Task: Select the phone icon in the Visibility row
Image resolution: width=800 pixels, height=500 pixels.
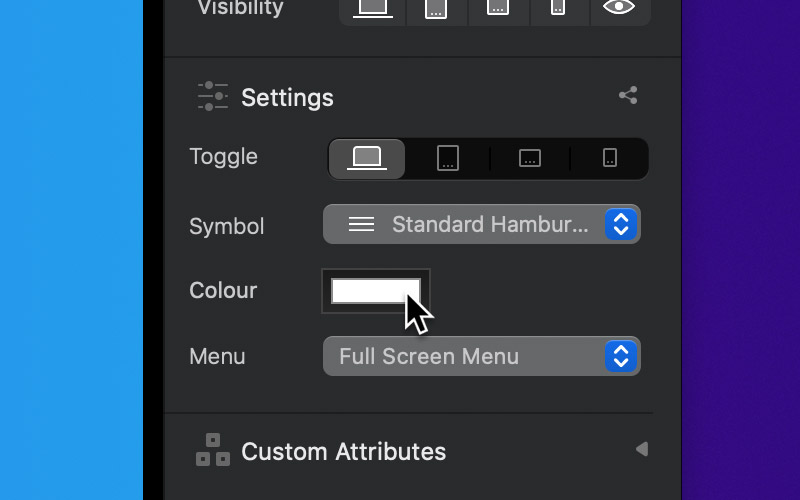Action: pyautogui.click(x=559, y=9)
